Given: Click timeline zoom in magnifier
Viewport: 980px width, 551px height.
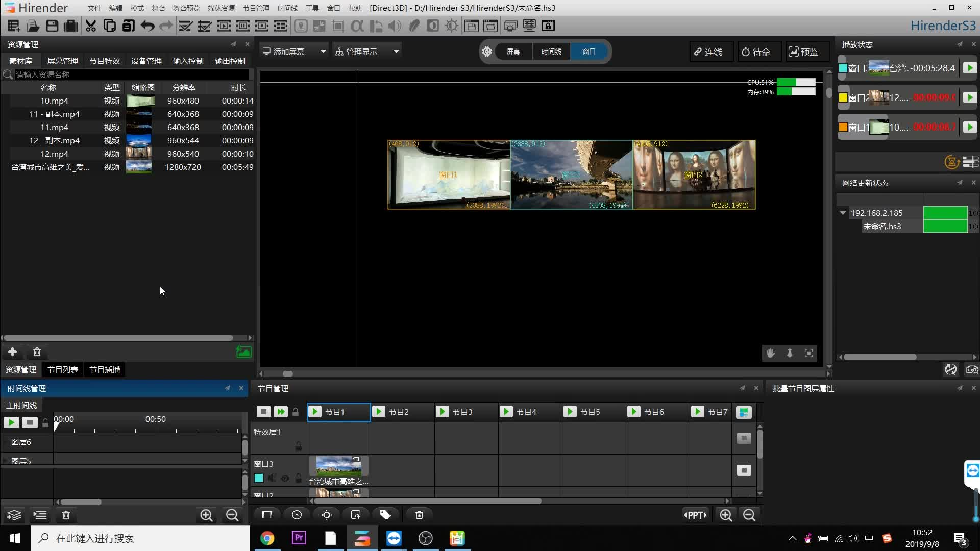Looking at the screenshot, I should (206, 515).
